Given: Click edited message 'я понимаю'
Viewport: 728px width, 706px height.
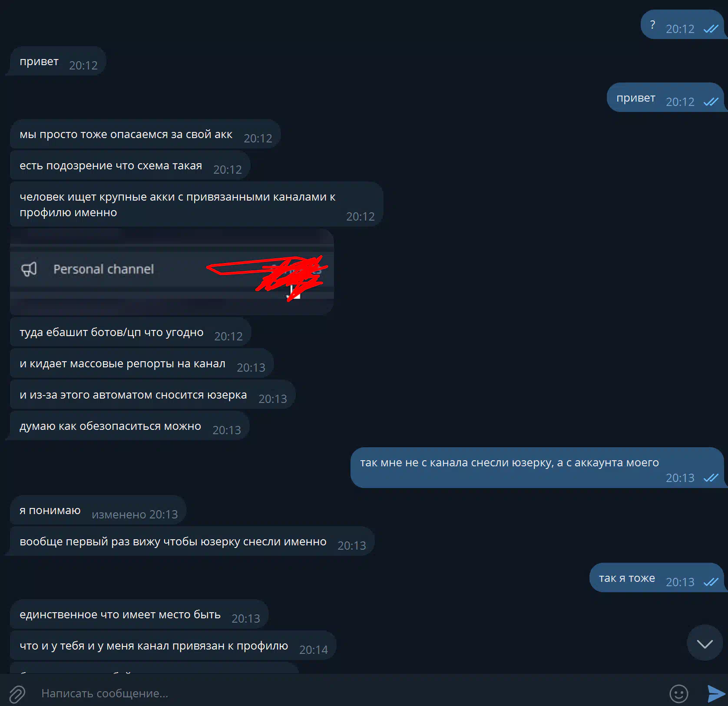Looking at the screenshot, I should coord(98,510).
